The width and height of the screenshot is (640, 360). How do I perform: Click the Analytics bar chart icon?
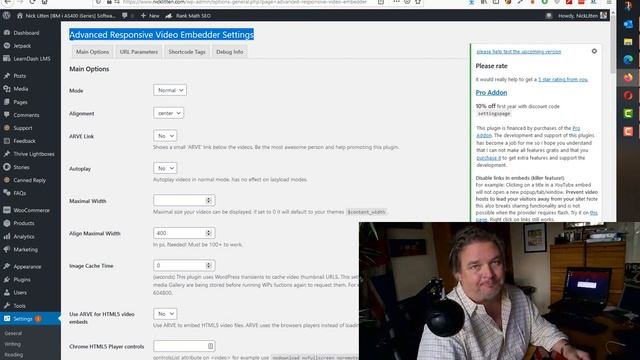(x=7, y=236)
